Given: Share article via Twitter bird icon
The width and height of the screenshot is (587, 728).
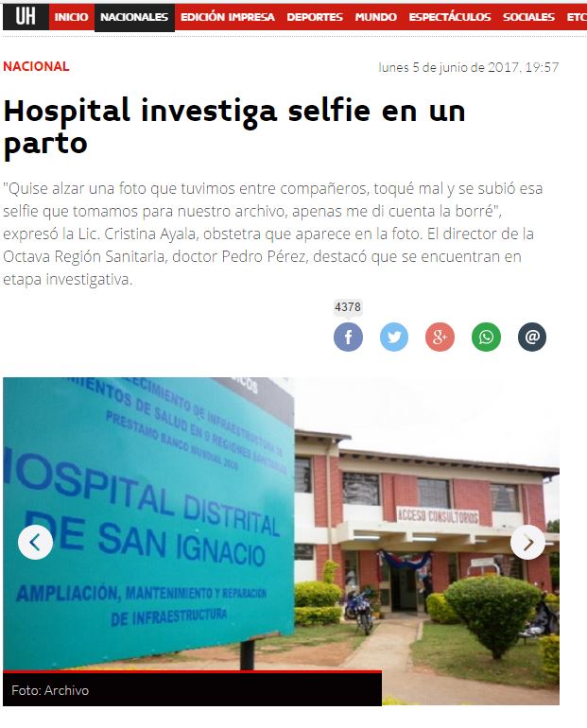Looking at the screenshot, I should (x=394, y=337).
